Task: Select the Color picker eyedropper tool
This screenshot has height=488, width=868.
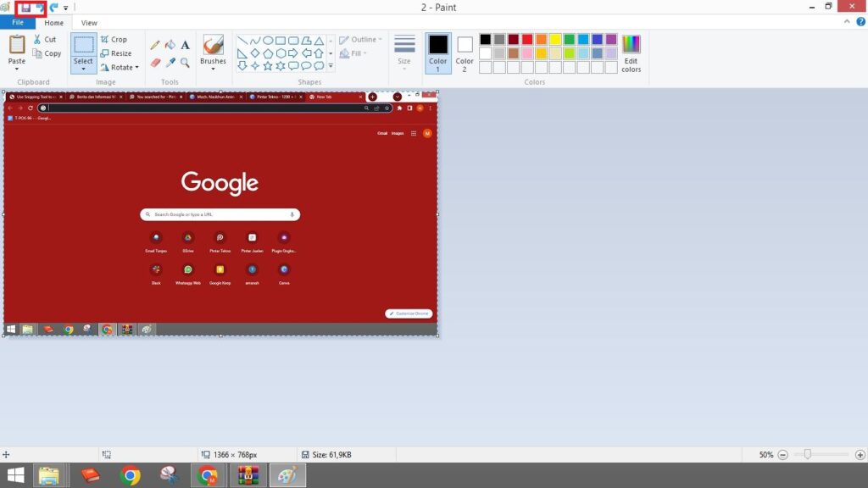Action: click(170, 63)
